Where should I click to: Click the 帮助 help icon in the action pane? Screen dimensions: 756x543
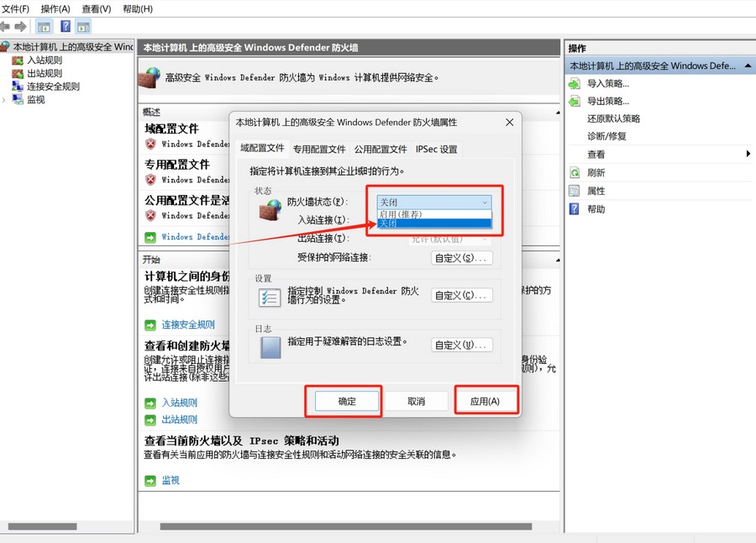[575, 209]
